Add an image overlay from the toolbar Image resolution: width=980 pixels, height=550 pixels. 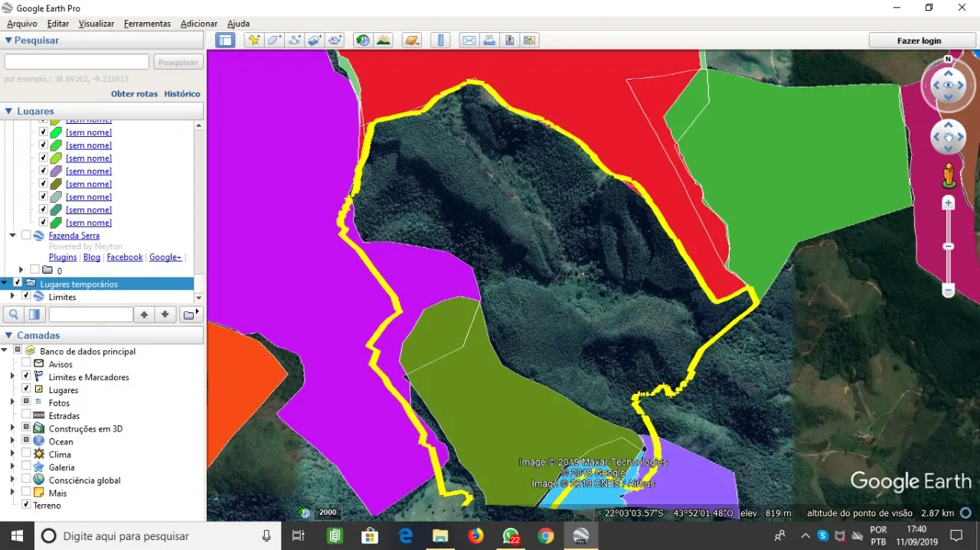[315, 41]
